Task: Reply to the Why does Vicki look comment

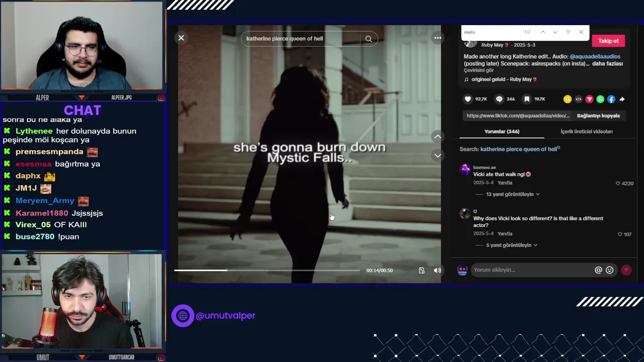Action: click(505, 234)
